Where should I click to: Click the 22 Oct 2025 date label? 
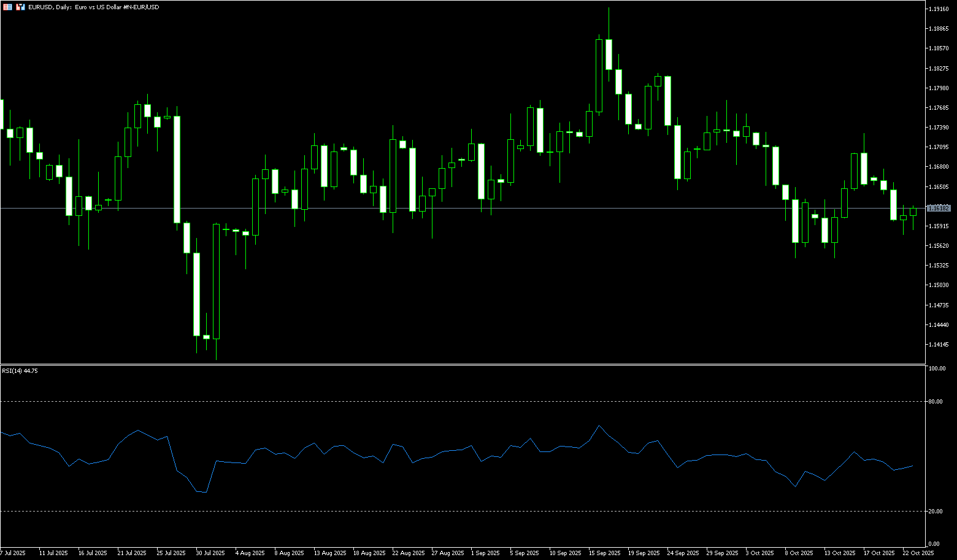point(918,553)
